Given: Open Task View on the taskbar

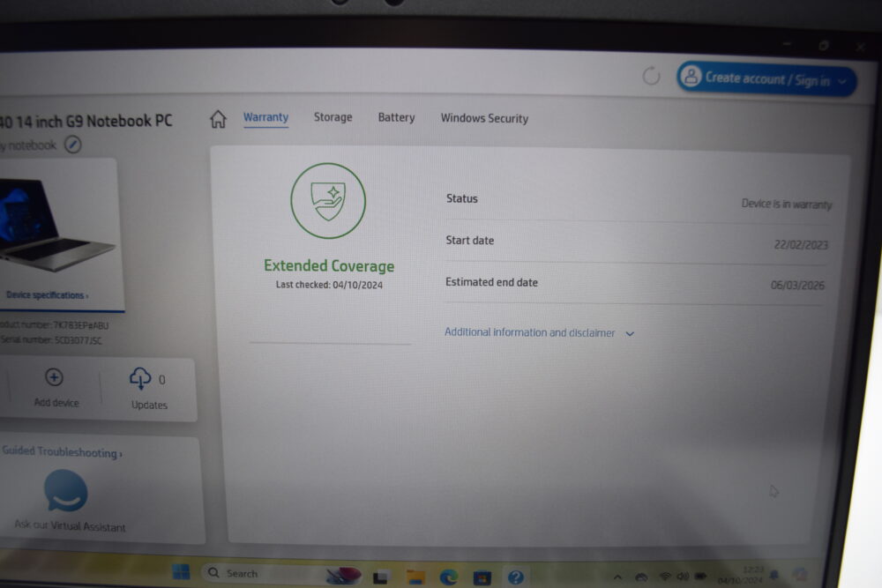Looking at the screenshot, I should (x=381, y=577).
